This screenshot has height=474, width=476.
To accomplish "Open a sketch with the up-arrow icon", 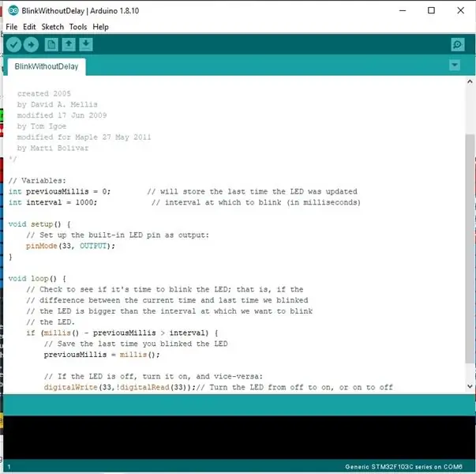I will coord(69,45).
